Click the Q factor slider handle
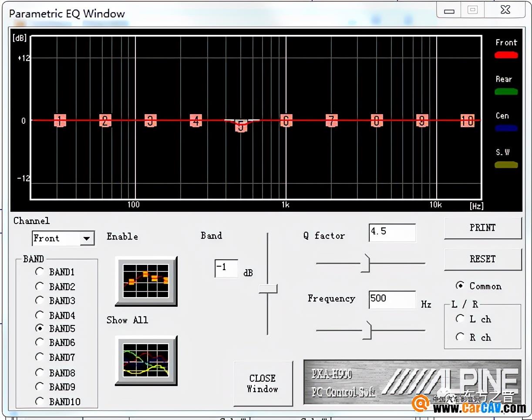Screen dimensions: 532x420 coord(366,263)
